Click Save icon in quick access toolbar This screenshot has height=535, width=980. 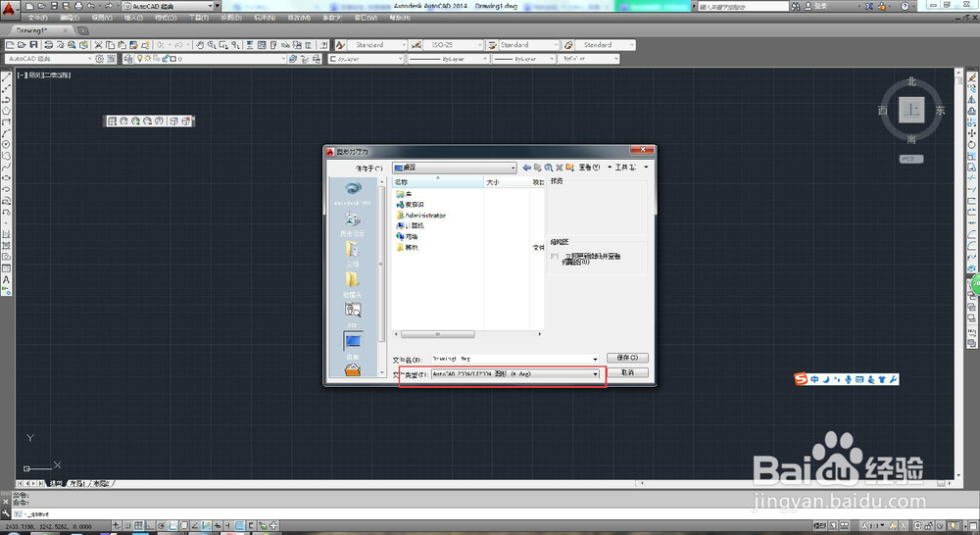[x=54, y=6]
